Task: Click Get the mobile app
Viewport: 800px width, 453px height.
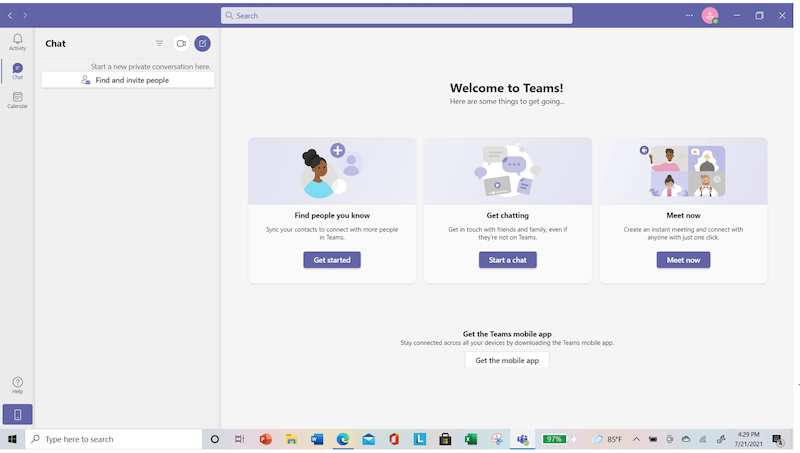Action: [507, 360]
